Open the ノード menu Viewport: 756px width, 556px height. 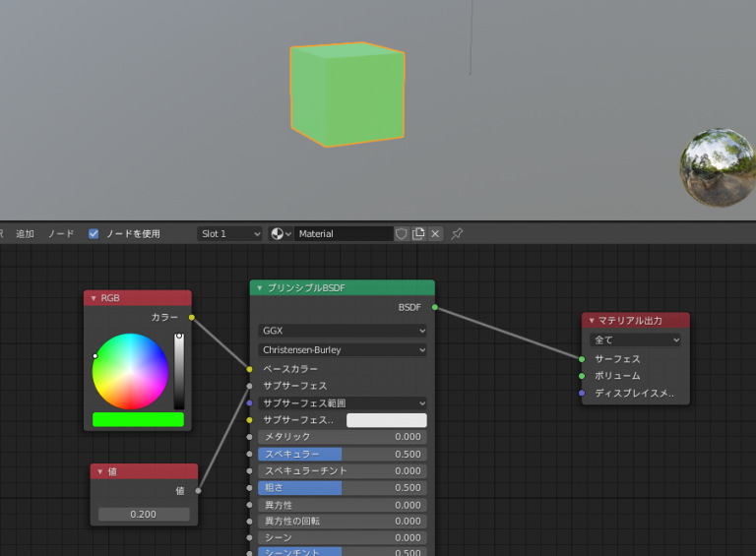pyautogui.click(x=61, y=234)
